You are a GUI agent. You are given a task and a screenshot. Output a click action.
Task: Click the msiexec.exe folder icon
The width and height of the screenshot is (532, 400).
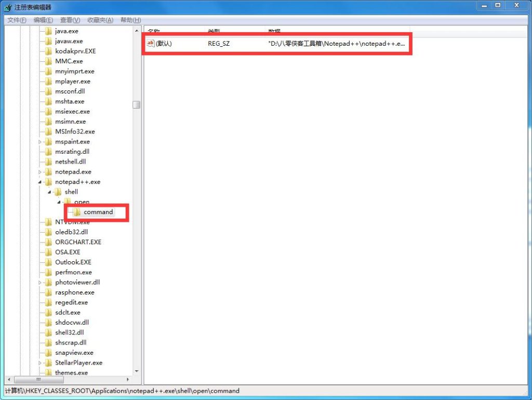pos(48,111)
